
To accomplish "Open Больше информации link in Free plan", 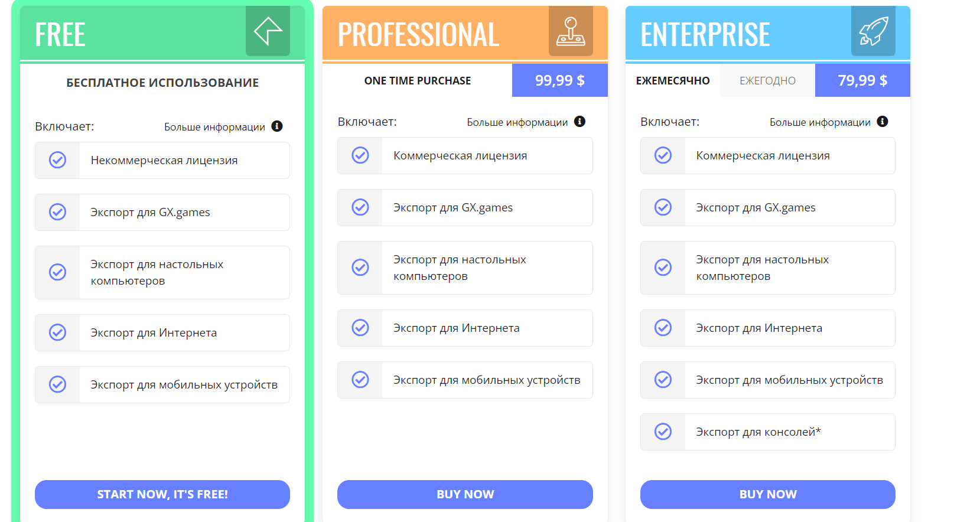I will coord(214,127).
